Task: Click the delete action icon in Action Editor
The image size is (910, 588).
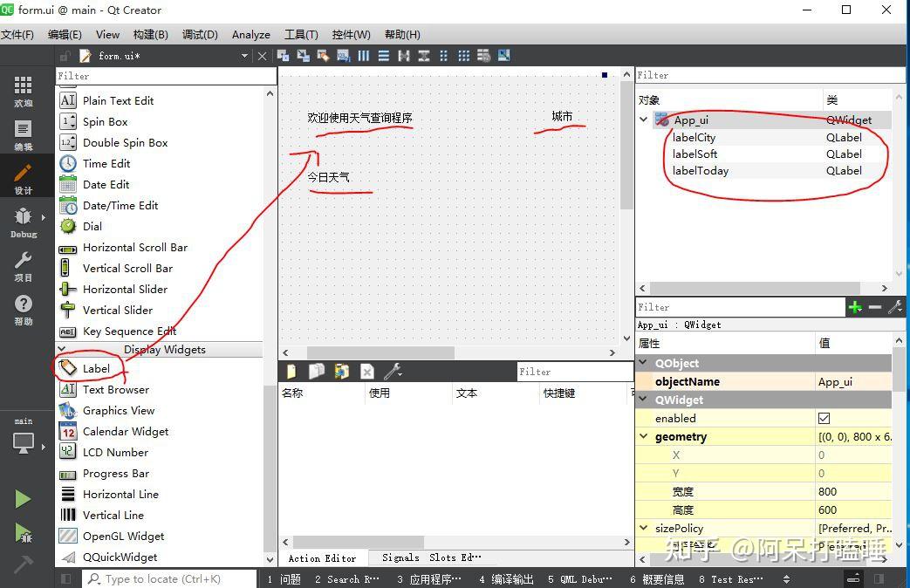Action: (x=367, y=372)
